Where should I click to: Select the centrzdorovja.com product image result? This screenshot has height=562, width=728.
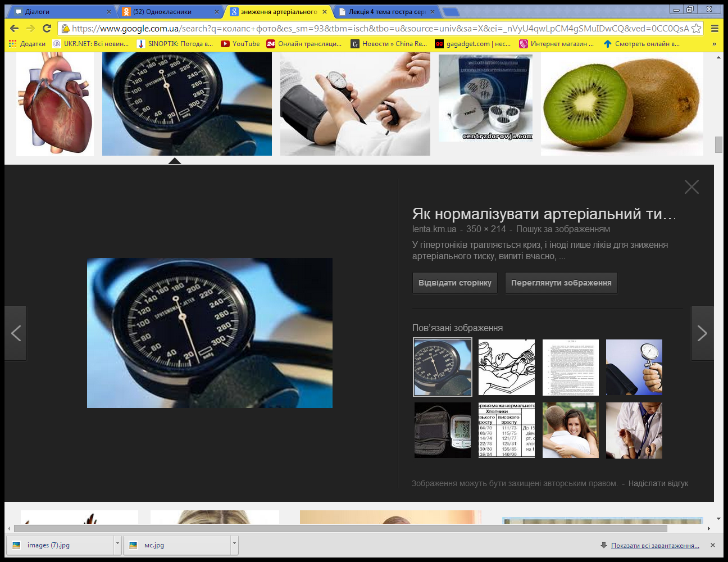(485, 98)
